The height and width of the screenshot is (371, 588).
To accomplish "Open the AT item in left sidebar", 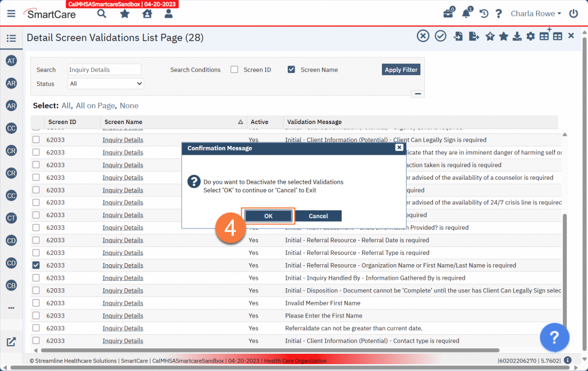I will pos(11,61).
